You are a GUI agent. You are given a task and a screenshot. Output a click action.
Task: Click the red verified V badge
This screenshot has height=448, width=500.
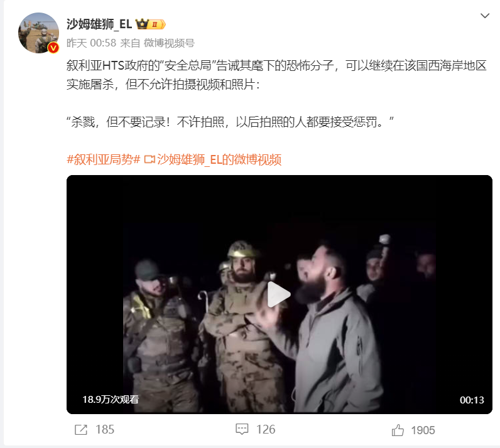coord(53,48)
